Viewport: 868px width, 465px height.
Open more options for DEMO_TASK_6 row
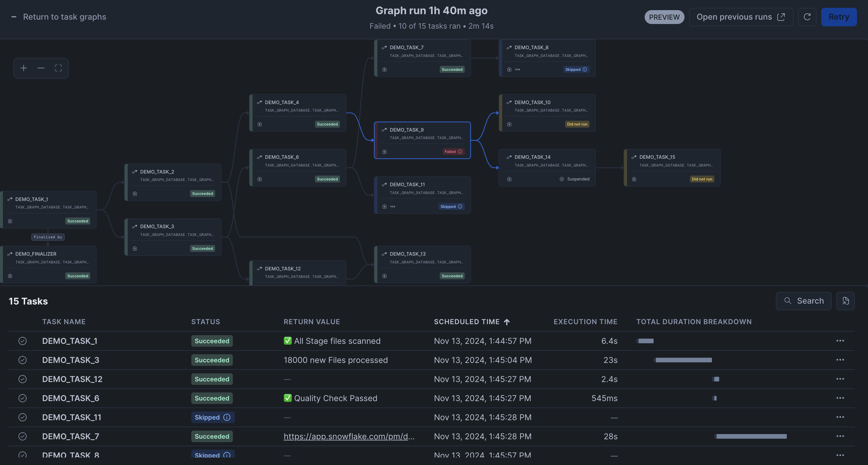[840, 398]
